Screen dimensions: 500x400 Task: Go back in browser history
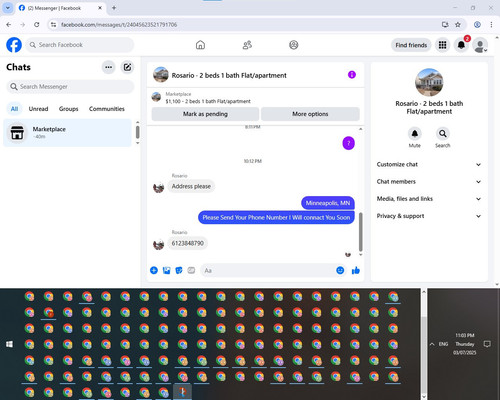(9, 25)
